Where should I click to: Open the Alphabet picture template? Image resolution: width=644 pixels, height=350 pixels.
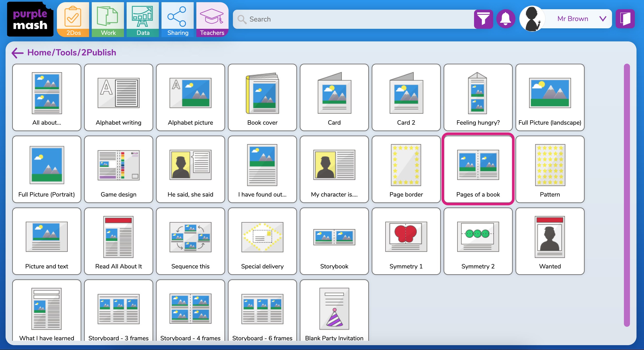[191, 97]
